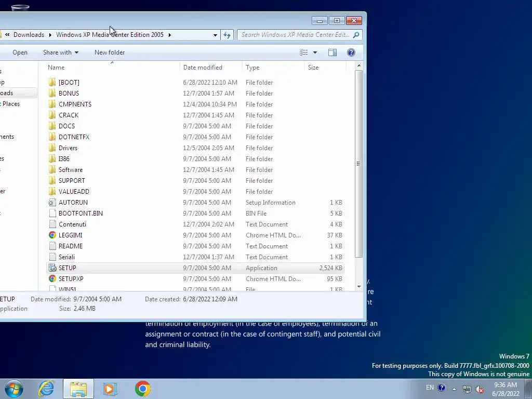This screenshot has height=399, width=532.
Task: Select the I386 folder icon
Action: click(x=52, y=159)
